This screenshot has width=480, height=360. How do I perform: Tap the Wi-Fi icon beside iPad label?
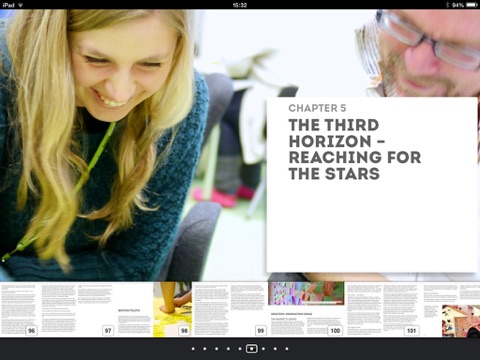21,5
